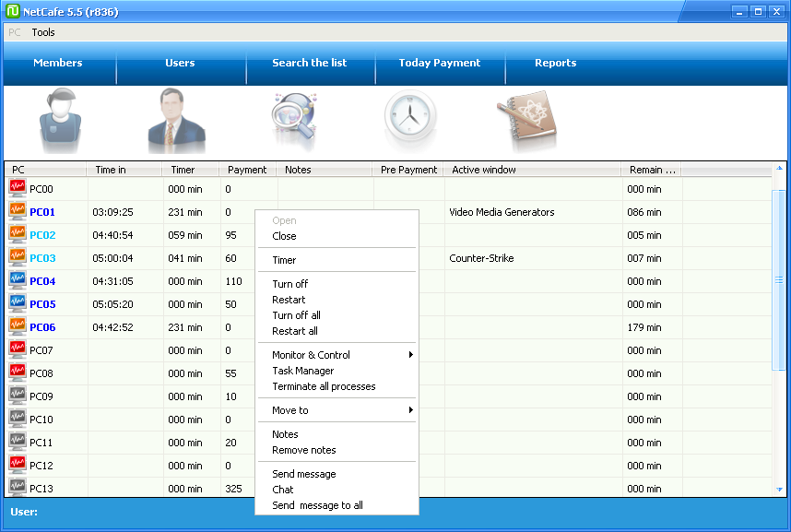Open the Search the list magnifier icon

(x=295, y=121)
